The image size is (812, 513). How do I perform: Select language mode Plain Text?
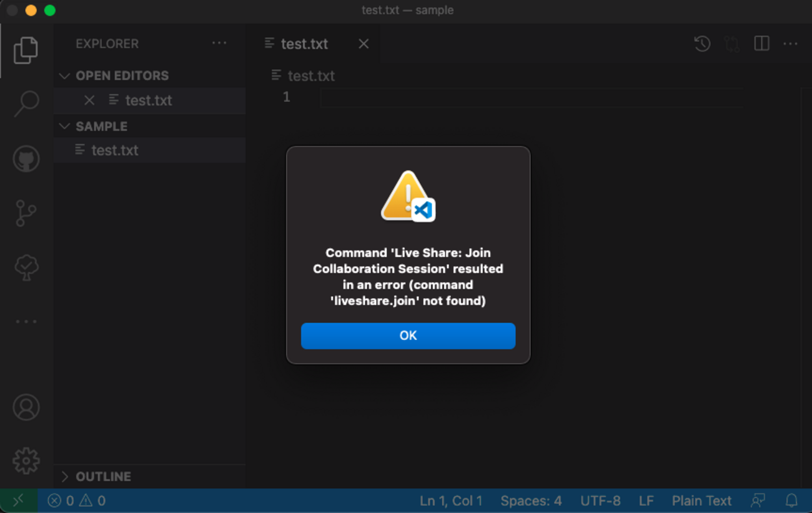point(701,501)
